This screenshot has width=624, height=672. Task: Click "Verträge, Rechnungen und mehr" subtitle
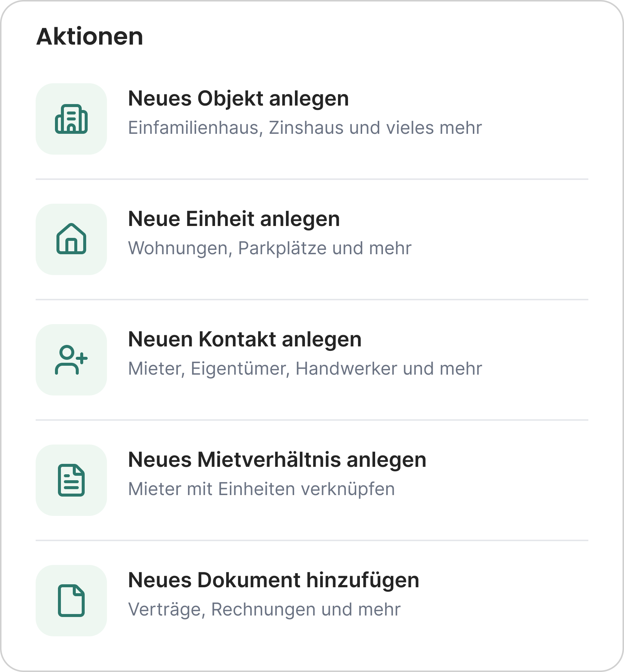click(x=264, y=610)
